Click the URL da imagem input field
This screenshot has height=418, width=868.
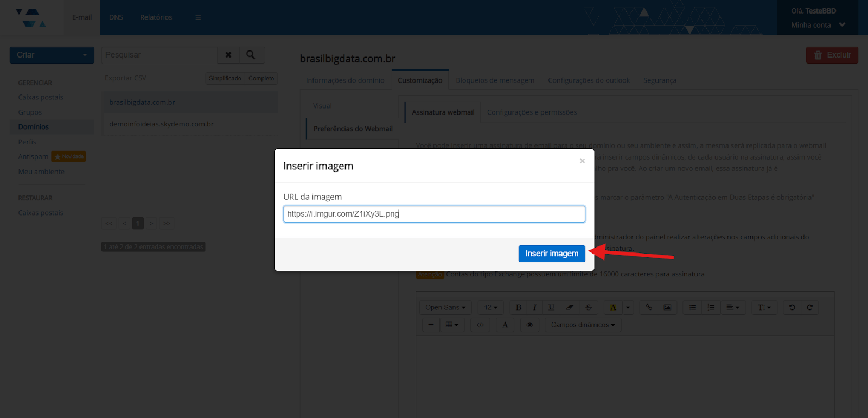pos(433,214)
